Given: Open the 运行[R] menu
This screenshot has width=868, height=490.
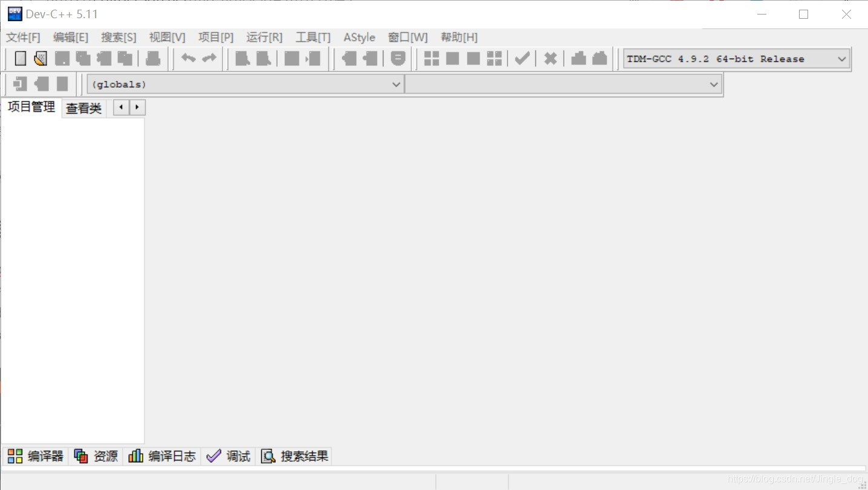Looking at the screenshot, I should point(264,38).
